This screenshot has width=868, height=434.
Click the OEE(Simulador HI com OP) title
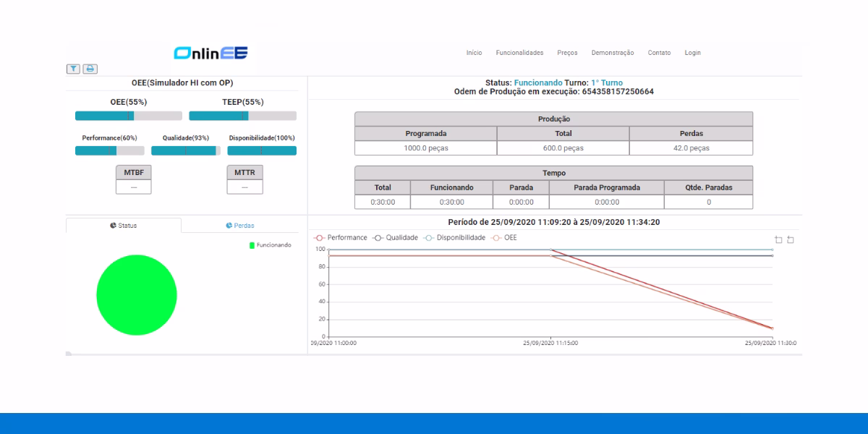[182, 83]
